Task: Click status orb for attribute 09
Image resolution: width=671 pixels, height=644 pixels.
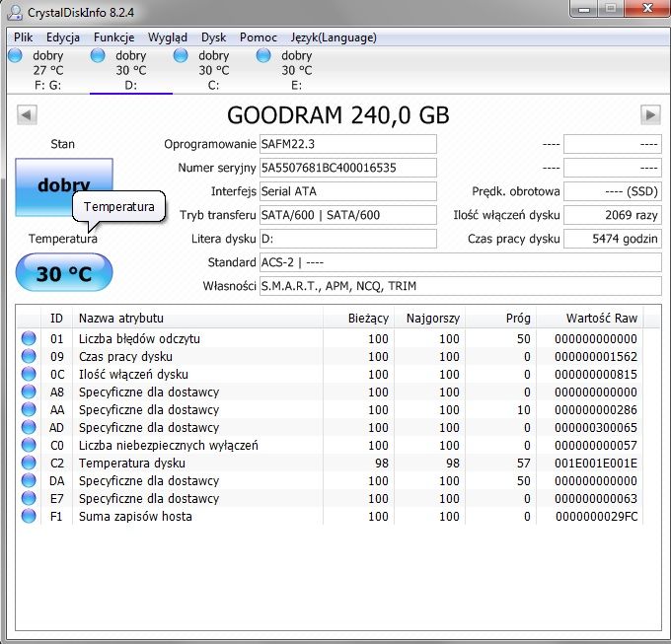Action: tap(29, 356)
